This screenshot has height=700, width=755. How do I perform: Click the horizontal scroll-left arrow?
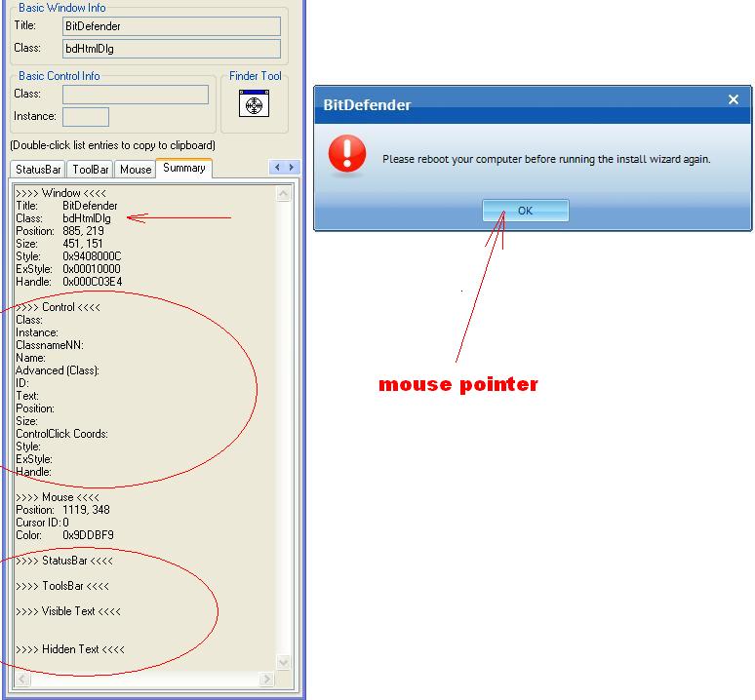pyautogui.click(x=22, y=679)
